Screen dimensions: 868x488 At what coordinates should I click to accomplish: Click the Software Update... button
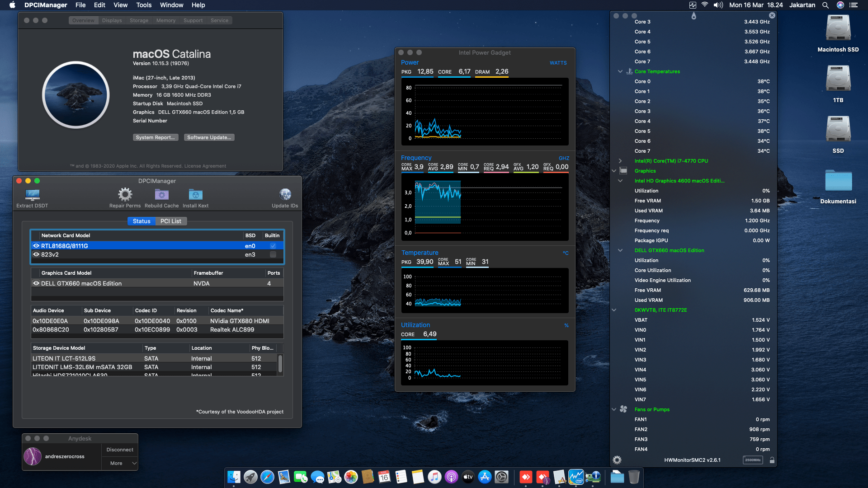(209, 137)
